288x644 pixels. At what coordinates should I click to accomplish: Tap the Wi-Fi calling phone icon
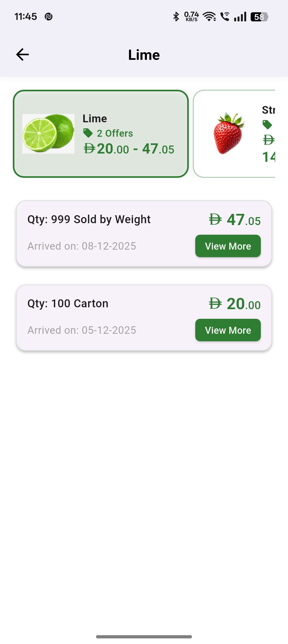click(225, 17)
